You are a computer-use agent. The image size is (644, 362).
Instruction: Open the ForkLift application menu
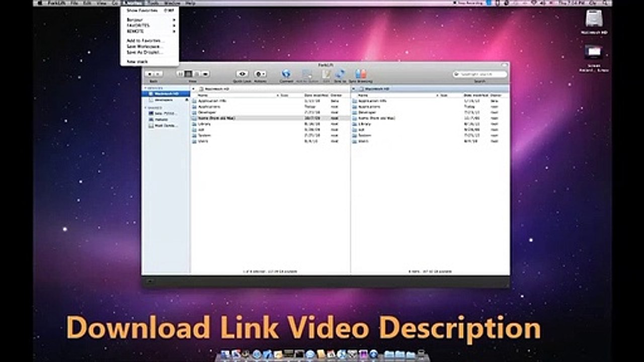point(58,3)
